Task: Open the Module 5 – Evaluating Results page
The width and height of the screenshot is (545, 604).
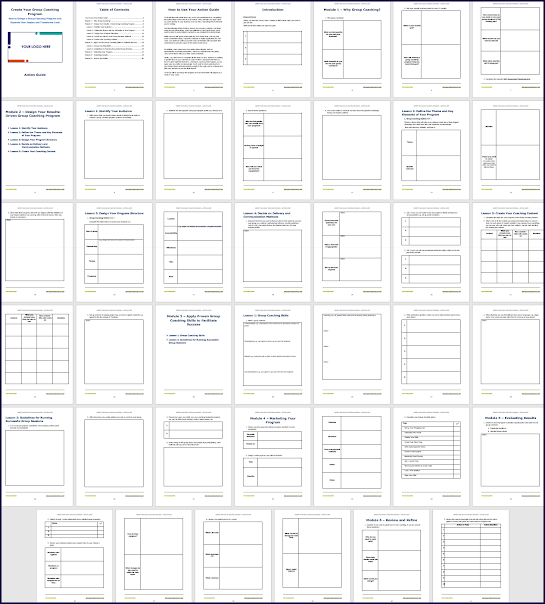Action: click(508, 456)
